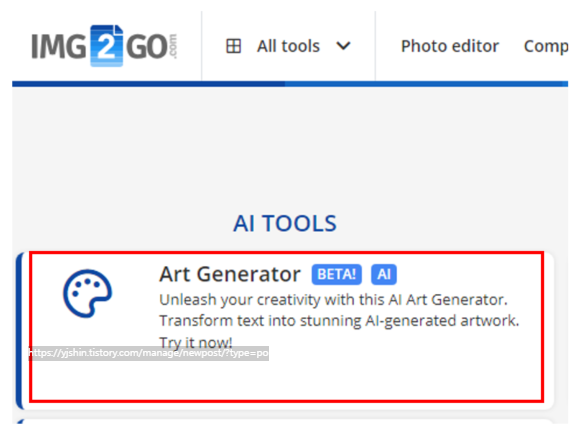Click the All tools grid icon
This screenshot has height=425, width=573.
coord(234,46)
